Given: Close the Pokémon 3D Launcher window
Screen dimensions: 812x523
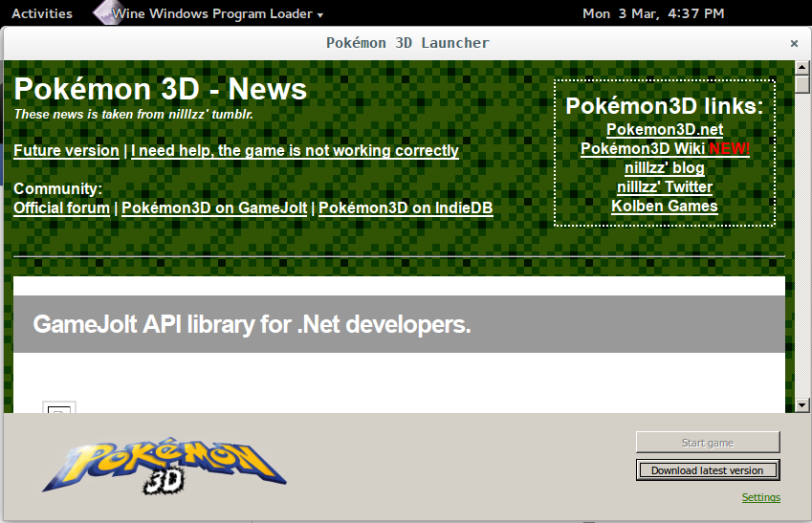Looking at the screenshot, I should (794, 43).
